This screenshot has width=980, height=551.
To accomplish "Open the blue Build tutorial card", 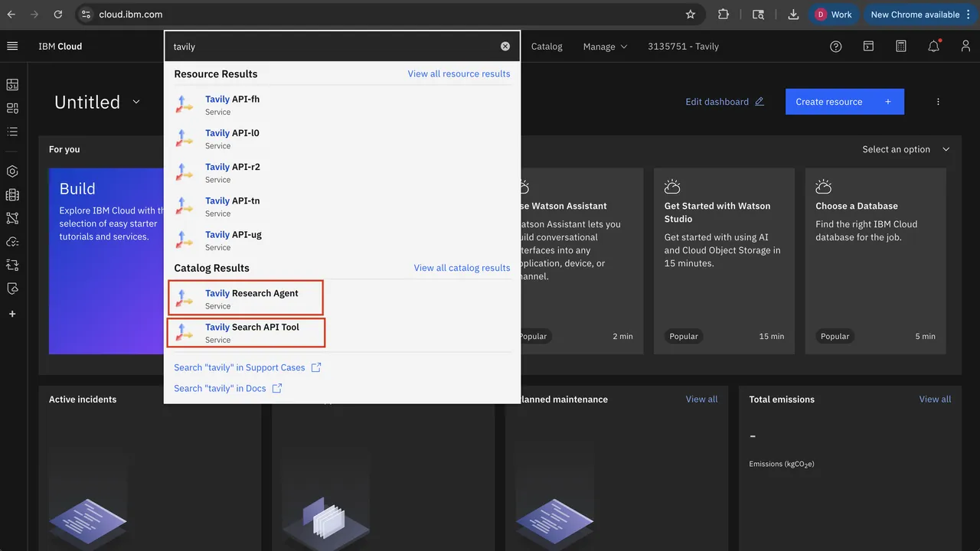I will (106, 261).
